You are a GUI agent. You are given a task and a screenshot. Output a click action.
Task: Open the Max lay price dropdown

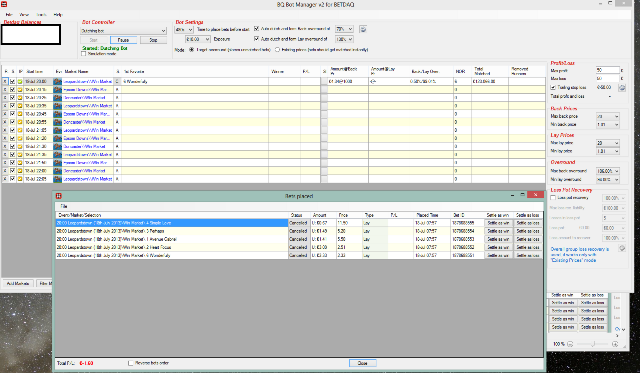tap(607, 143)
